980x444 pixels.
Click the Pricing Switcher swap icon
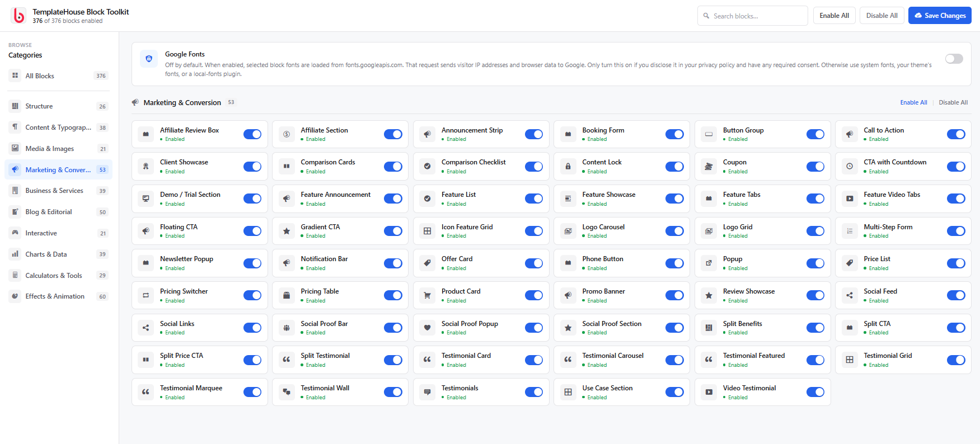(x=146, y=295)
